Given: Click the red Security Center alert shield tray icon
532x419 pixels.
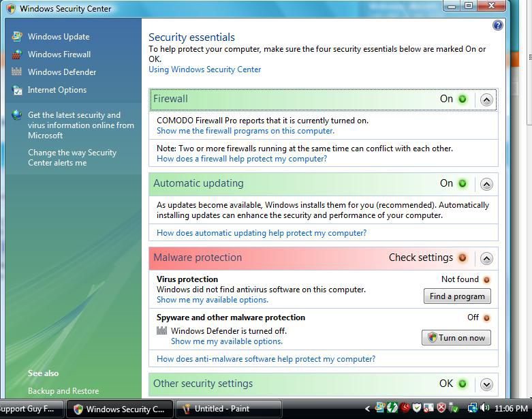Looking at the screenshot, I should 441,407.
